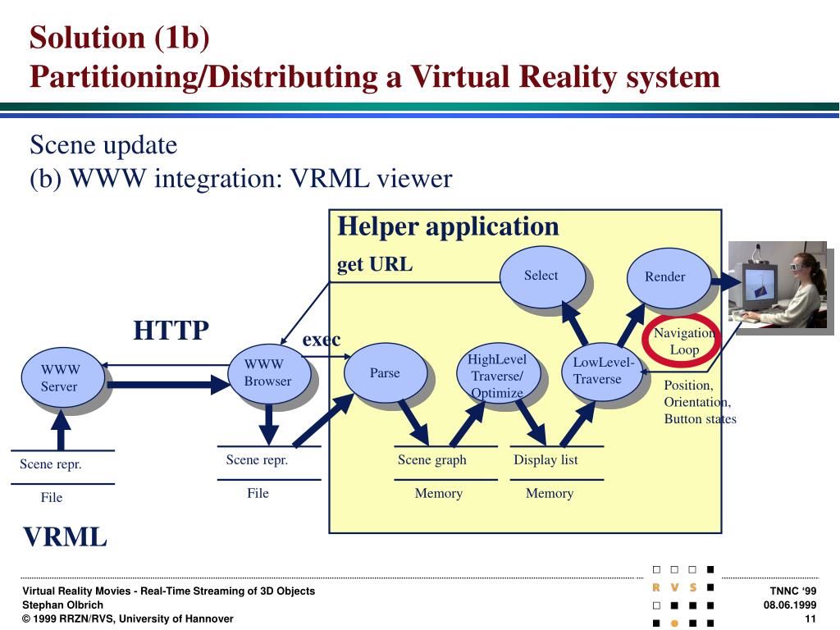Image resolution: width=840 pixels, height=630 pixels.
Task: Select the Select process ellipse
Action: pos(541,276)
